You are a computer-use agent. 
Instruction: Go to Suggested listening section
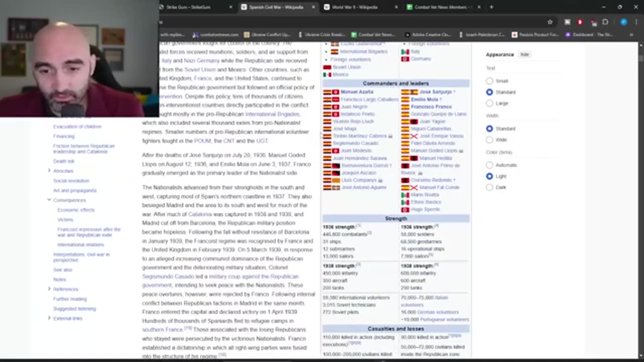[74, 309]
